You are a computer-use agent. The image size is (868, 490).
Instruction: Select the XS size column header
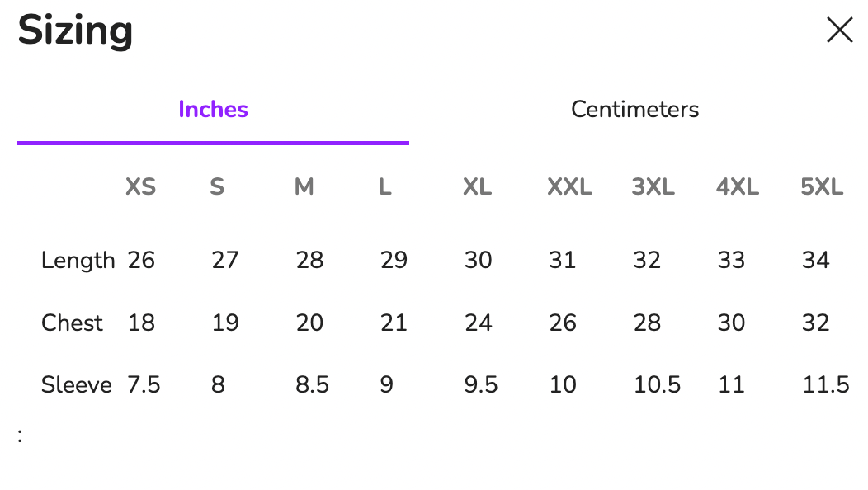coord(140,187)
